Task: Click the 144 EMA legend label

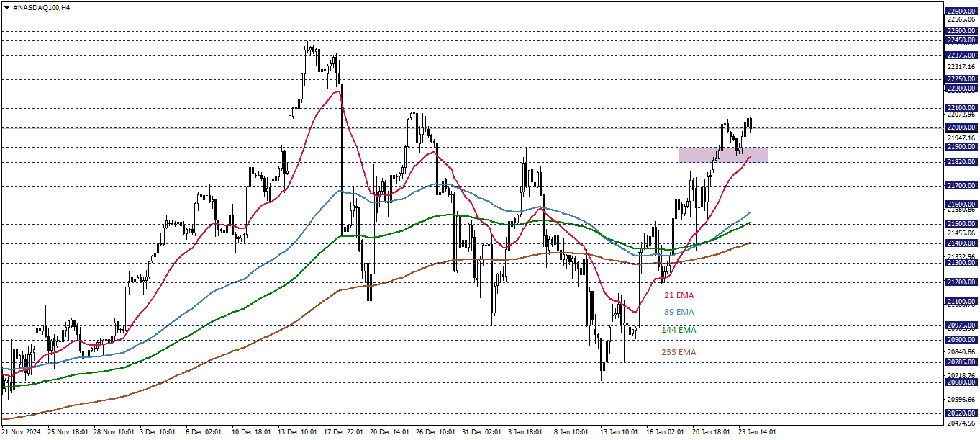Action: click(x=679, y=330)
